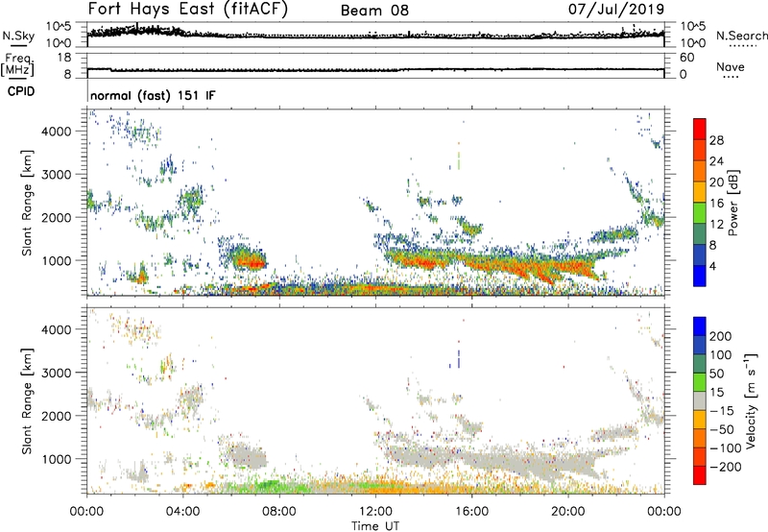This screenshot has width=768, height=532.
Task: Click the strong echo patch near 07:00 at 1000 km
Action: click(249, 259)
